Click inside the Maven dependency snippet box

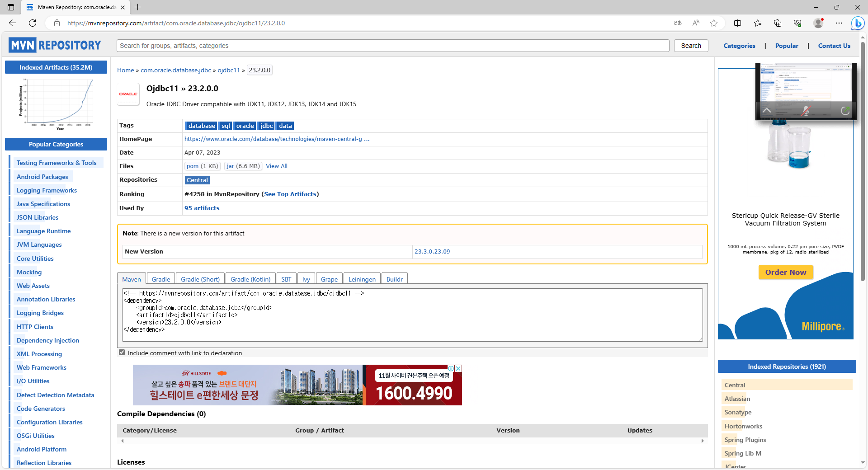pos(412,315)
